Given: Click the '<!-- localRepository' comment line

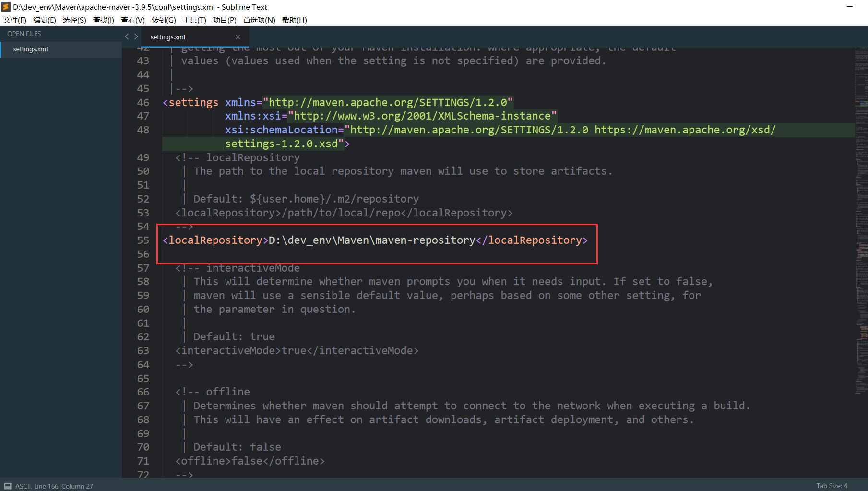Looking at the screenshot, I should 238,157.
